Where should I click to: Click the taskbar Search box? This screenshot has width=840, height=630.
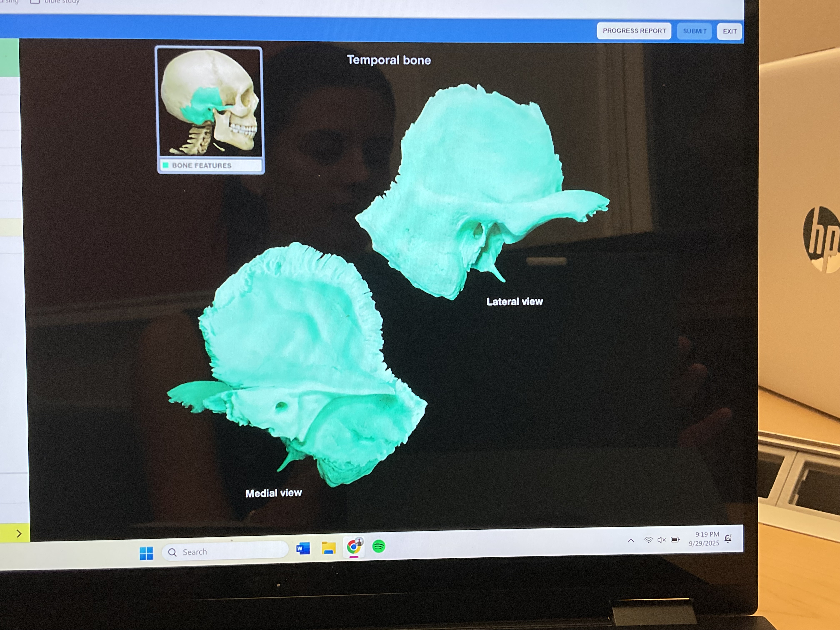pyautogui.click(x=225, y=551)
